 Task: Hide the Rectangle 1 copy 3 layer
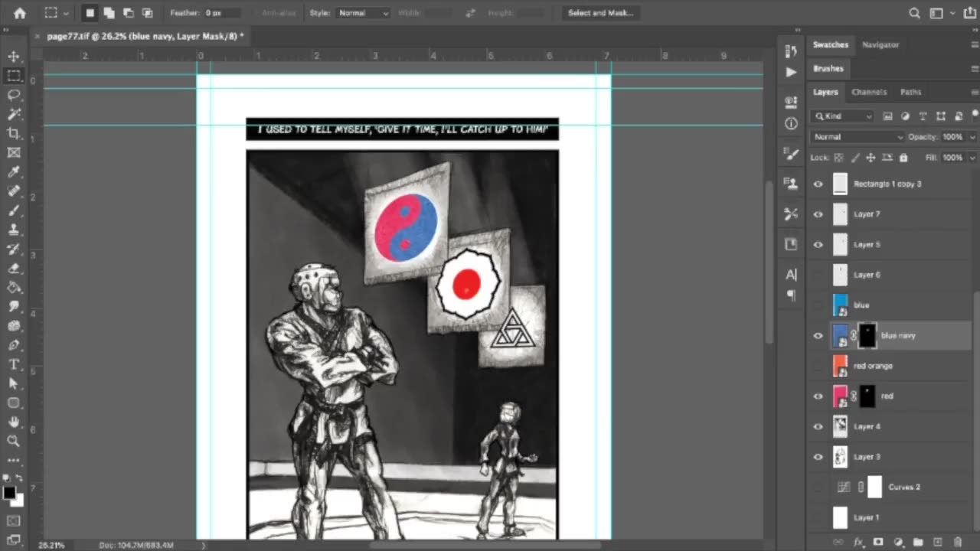[818, 184]
